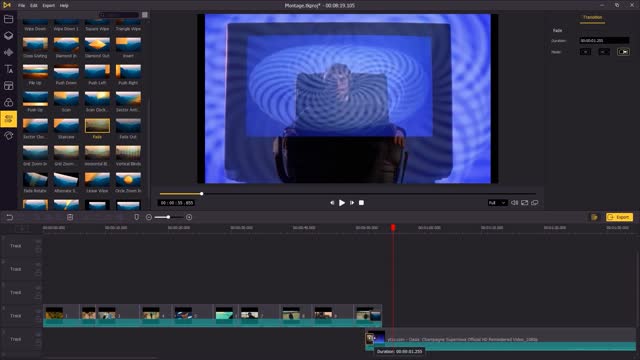Open the Text sidebar panel

click(8, 69)
